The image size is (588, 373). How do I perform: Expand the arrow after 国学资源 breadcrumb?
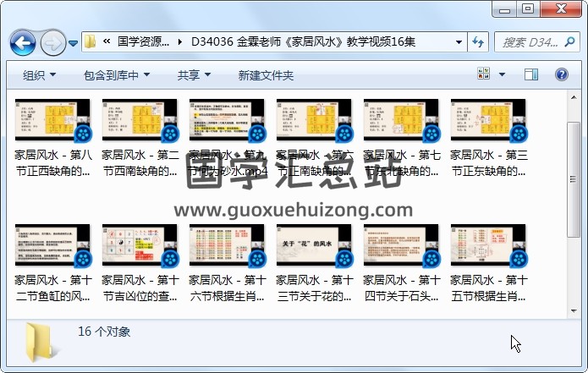(180, 41)
